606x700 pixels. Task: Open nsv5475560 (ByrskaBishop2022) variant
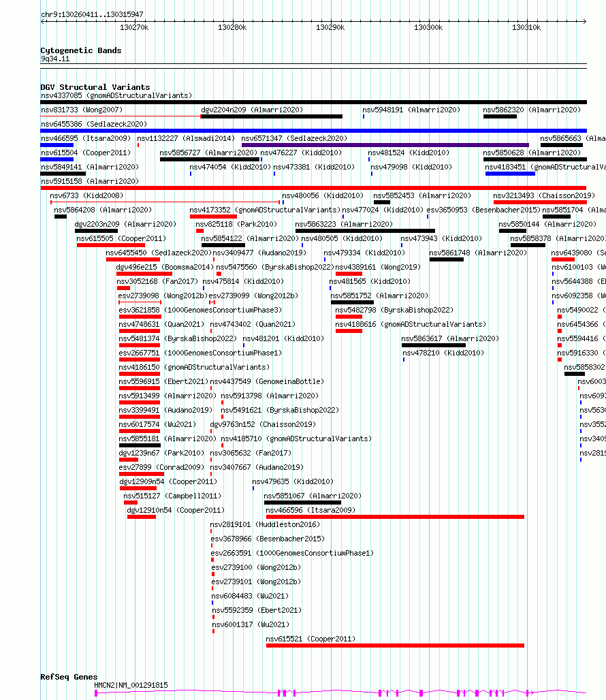[x=275, y=267]
